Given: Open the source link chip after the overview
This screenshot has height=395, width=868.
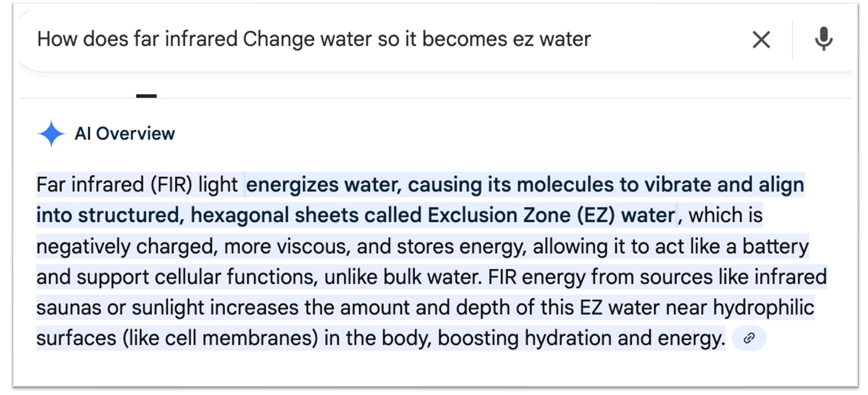Looking at the screenshot, I should coord(748,338).
